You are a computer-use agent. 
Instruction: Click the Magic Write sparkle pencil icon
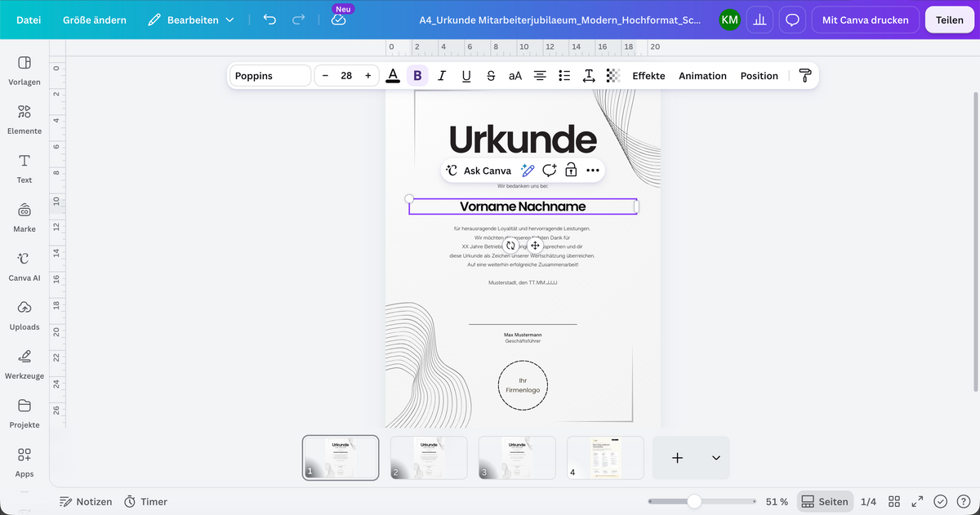[x=528, y=171]
